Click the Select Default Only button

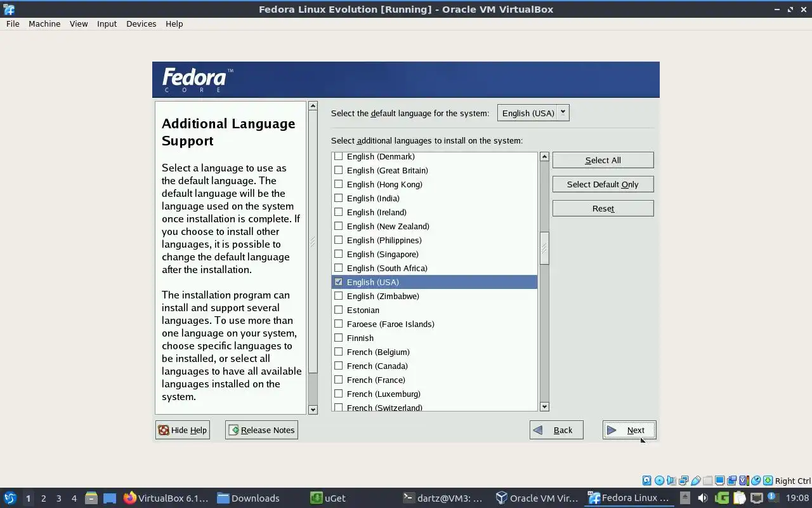coord(603,184)
